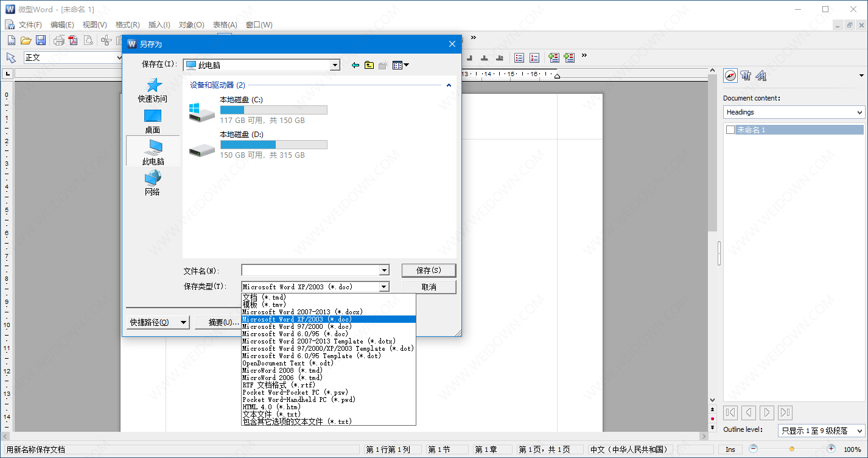Image resolution: width=868 pixels, height=458 pixels.
Task: Click the Cut scissors icon
Action: pos(107,41)
